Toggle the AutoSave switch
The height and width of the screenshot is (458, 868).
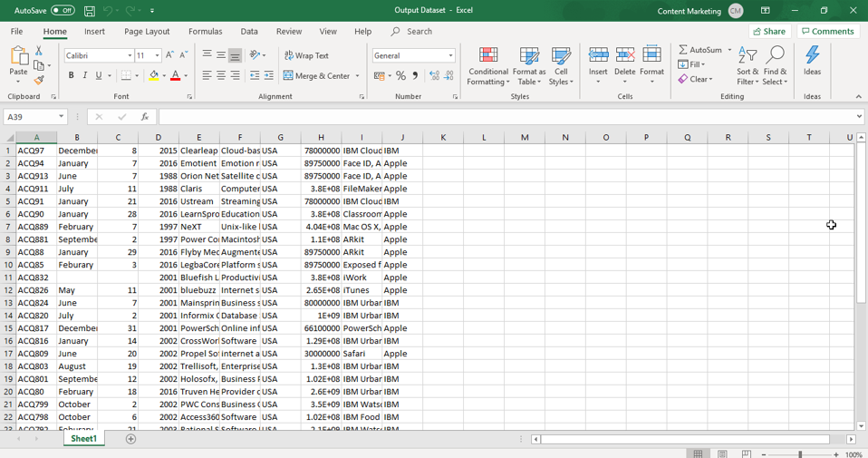coord(63,11)
